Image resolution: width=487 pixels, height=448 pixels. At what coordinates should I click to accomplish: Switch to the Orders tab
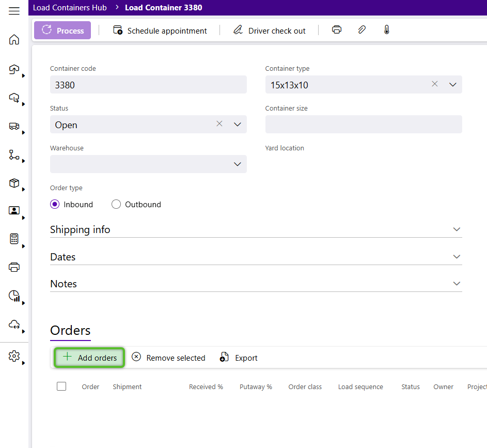(x=71, y=331)
